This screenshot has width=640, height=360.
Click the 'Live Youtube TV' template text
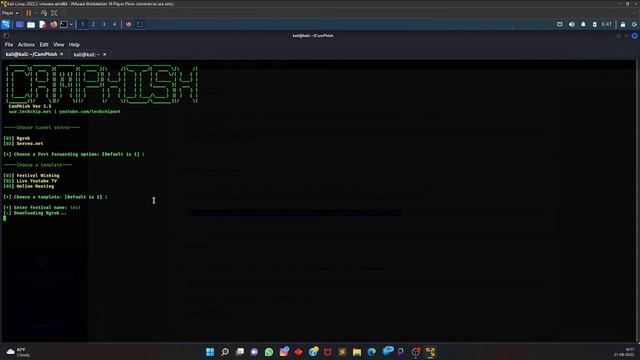[x=37, y=181]
